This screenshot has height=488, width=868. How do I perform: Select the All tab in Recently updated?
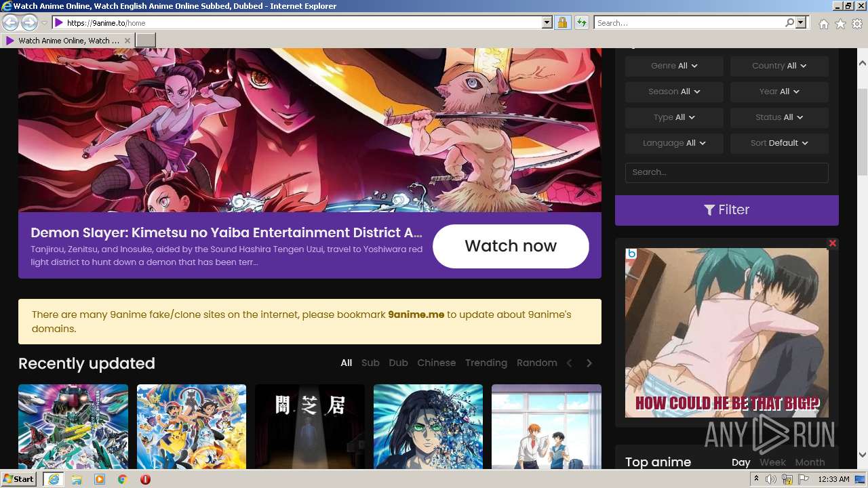point(347,363)
